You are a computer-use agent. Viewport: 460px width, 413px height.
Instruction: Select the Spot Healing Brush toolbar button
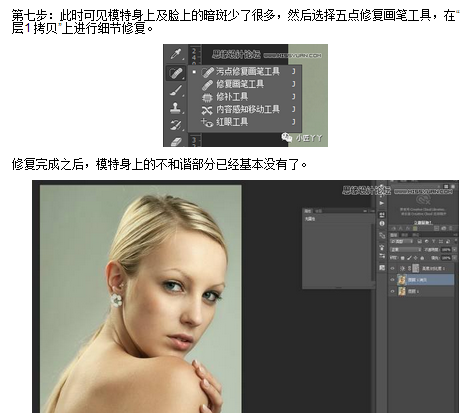(x=176, y=72)
